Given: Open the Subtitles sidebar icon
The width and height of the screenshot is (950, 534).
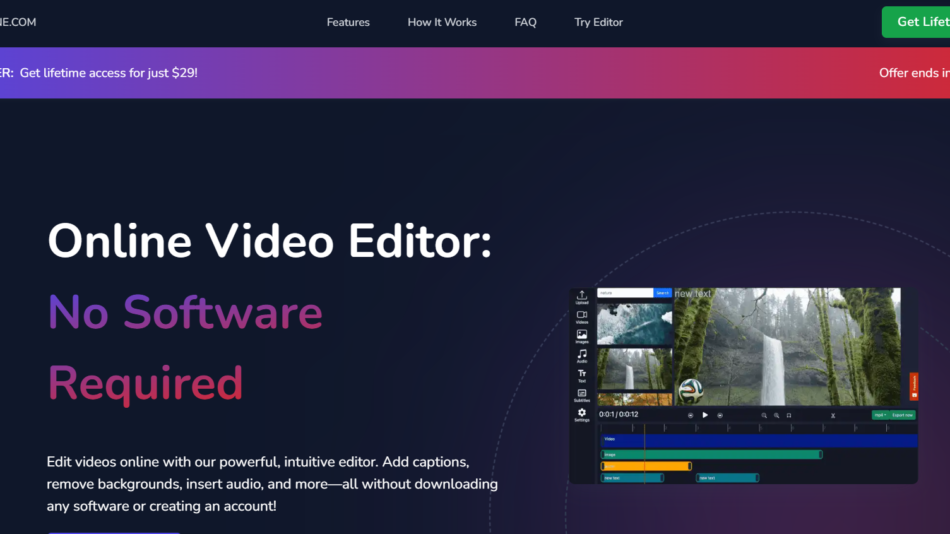Looking at the screenshot, I should 582,395.
